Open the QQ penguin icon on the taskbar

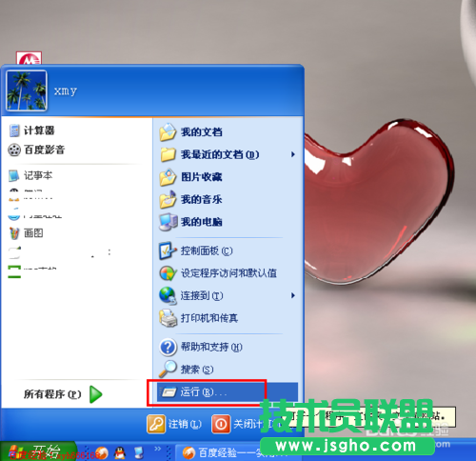(120, 452)
